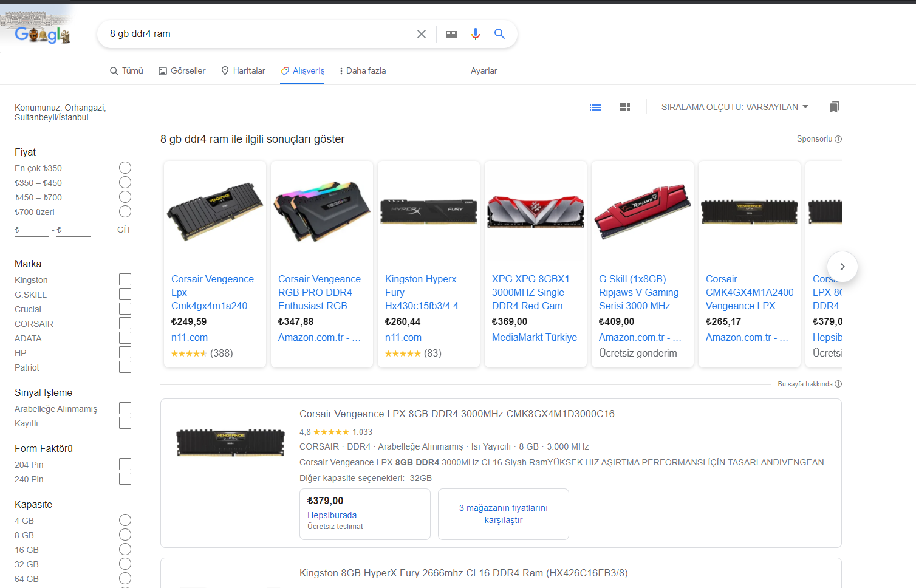The width and height of the screenshot is (916, 588).
Task: Open Kingston 8GB HyperX Fury 2666mhz listing
Action: point(463,573)
